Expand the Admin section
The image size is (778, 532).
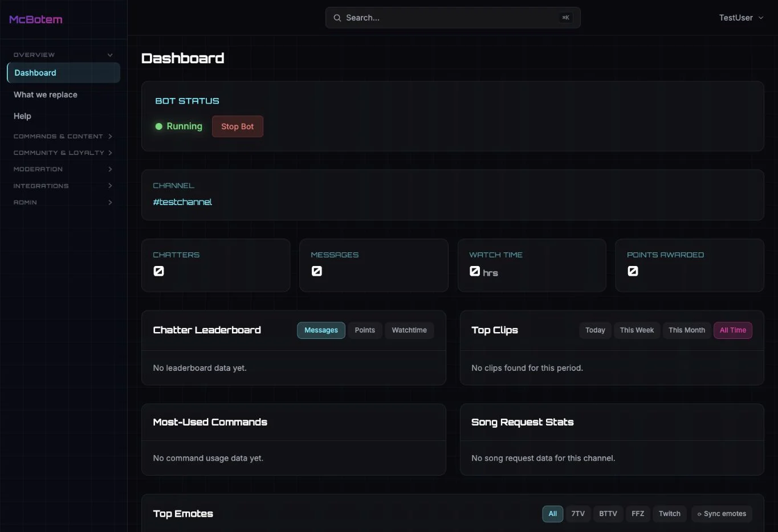pyautogui.click(x=63, y=202)
